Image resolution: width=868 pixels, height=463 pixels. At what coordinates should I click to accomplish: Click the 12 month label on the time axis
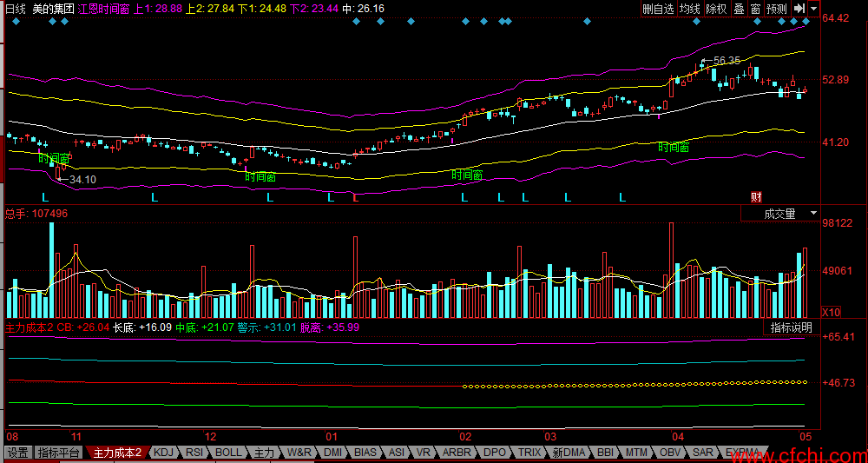click(x=210, y=436)
